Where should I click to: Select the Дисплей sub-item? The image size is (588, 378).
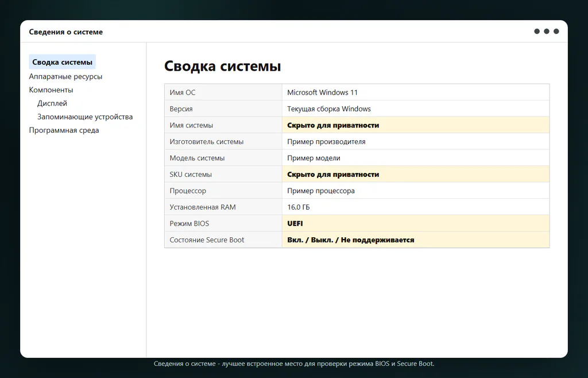click(52, 103)
